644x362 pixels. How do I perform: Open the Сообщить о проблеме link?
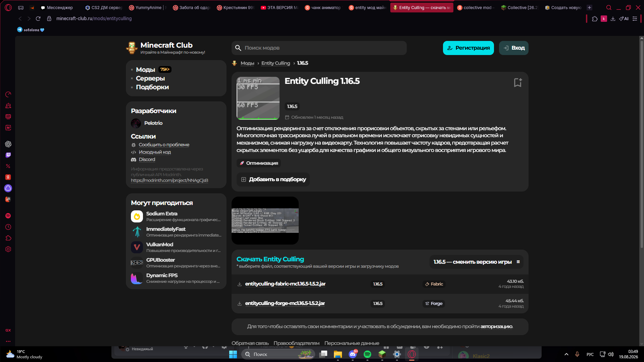[164, 145]
